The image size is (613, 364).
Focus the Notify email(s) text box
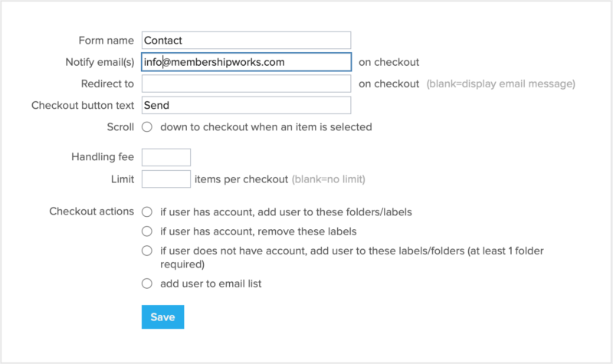pyautogui.click(x=246, y=62)
